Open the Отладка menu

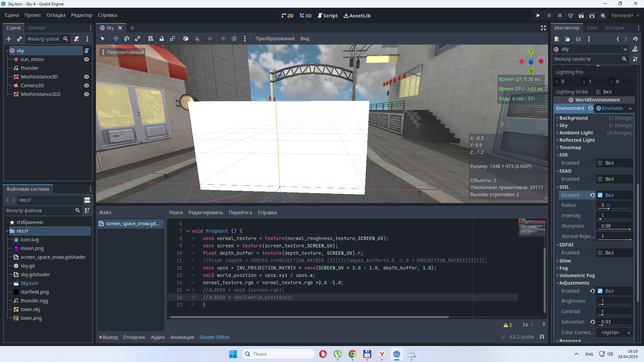[56, 15]
